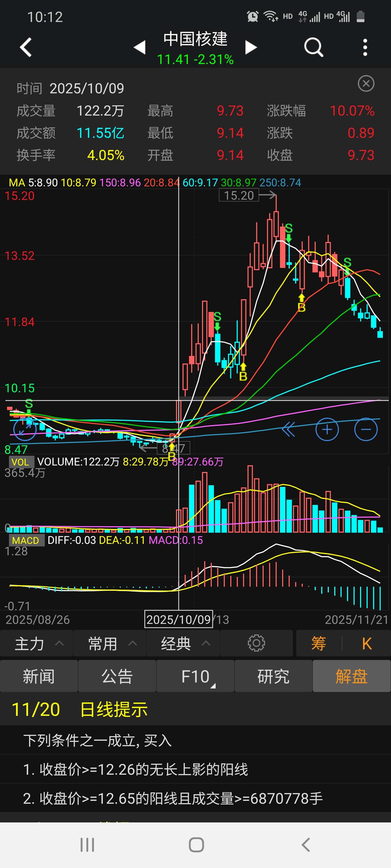Tap the Wi-Fi icon in status bar
391x868 pixels.
(270, 16)
